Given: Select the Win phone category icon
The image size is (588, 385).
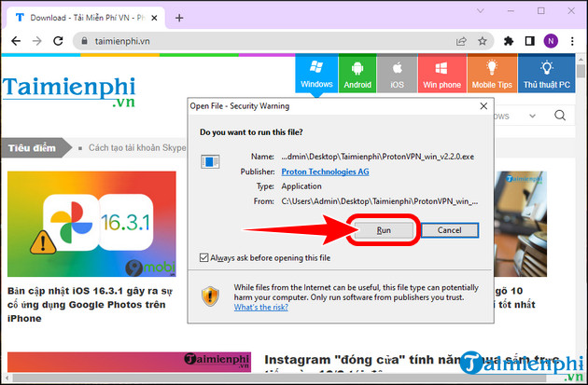Looking at the screenshot, I should tap(441, 74).
